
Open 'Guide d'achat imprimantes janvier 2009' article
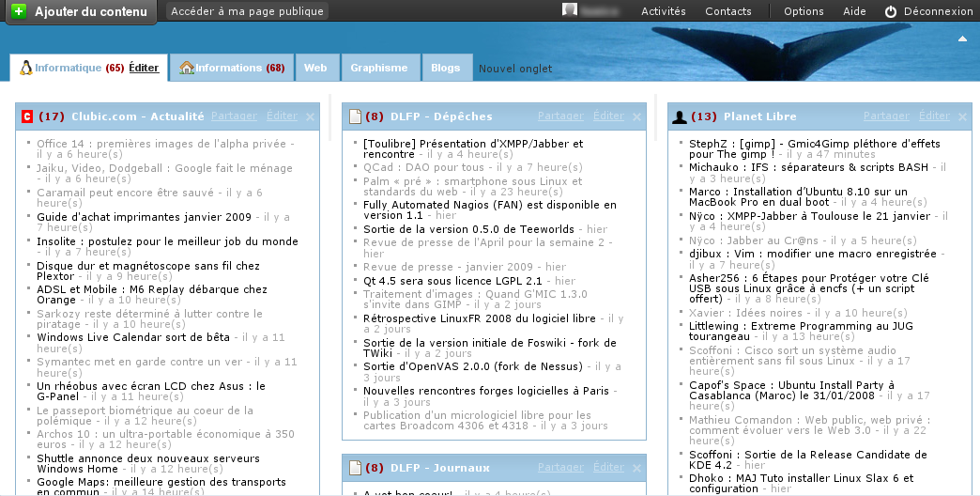coord(144,216)
